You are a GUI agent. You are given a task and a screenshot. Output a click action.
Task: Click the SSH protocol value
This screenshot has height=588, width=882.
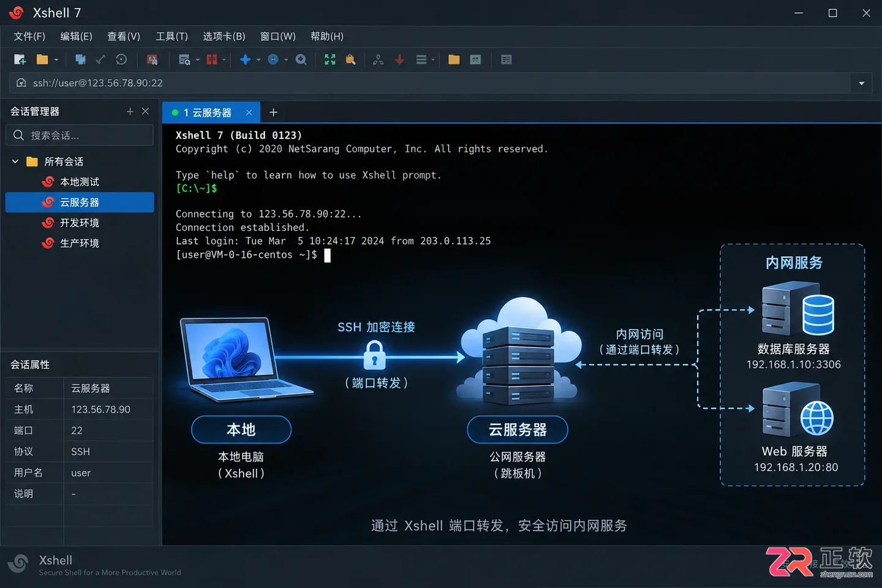click(80, 451)
